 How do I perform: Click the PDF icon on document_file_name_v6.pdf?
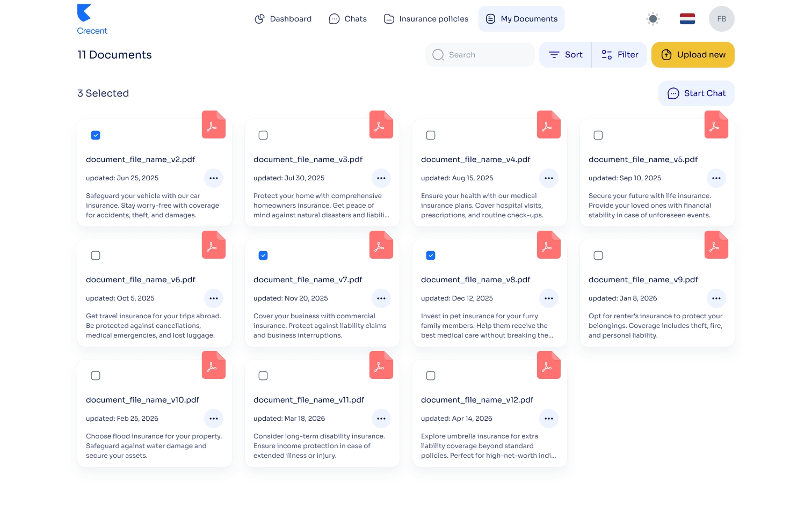point(214,245)
